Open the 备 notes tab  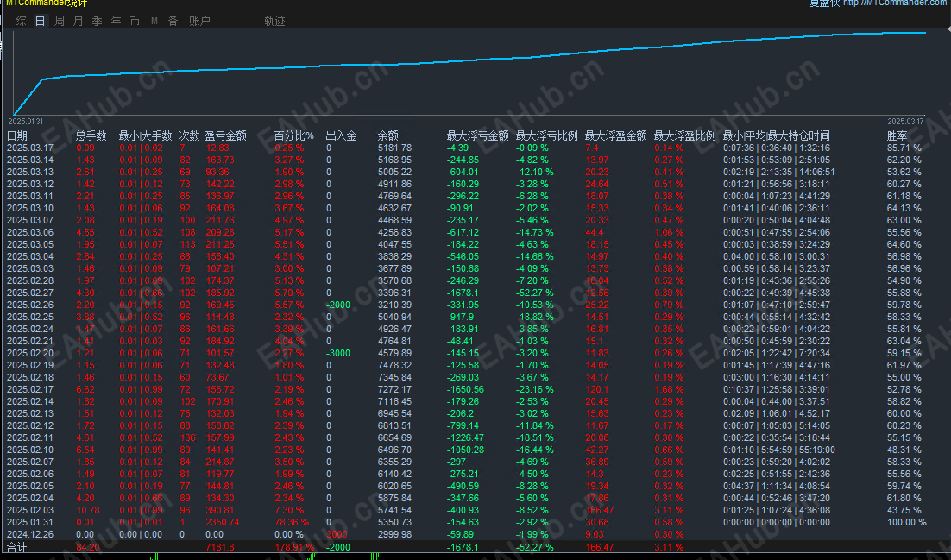(173, 21)
